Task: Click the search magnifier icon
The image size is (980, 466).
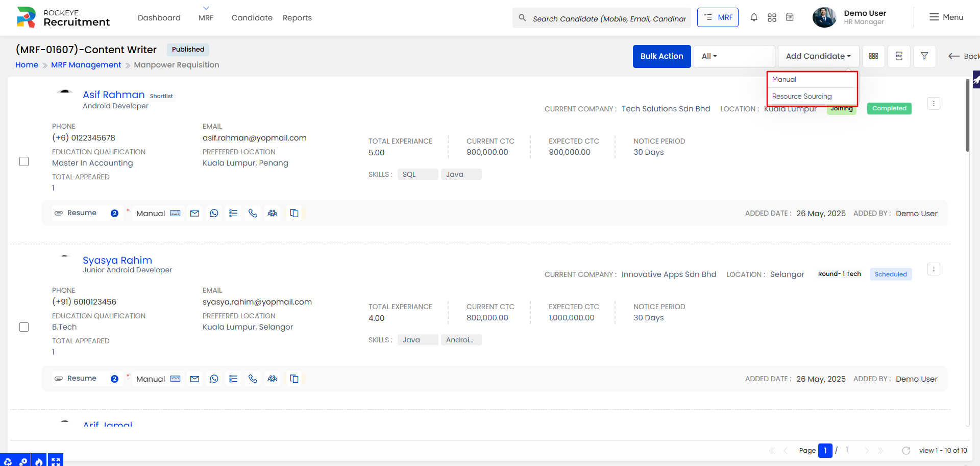Action: (522, 18)
